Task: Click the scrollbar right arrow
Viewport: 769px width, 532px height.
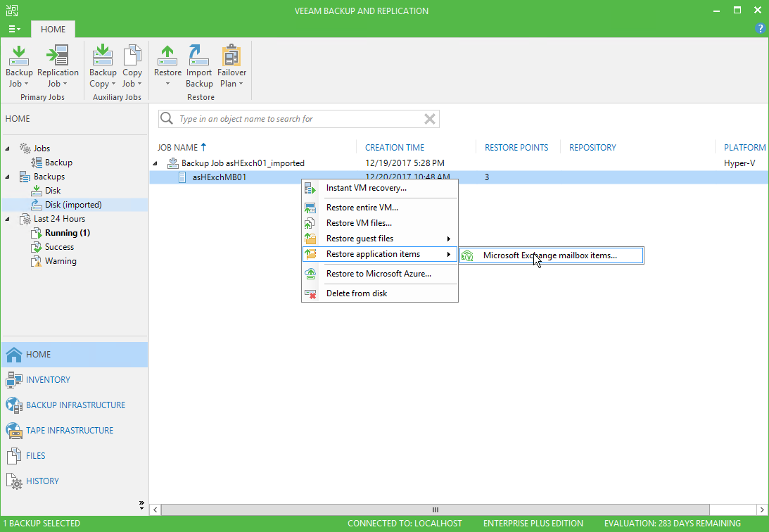Action: tap(762, 510)
